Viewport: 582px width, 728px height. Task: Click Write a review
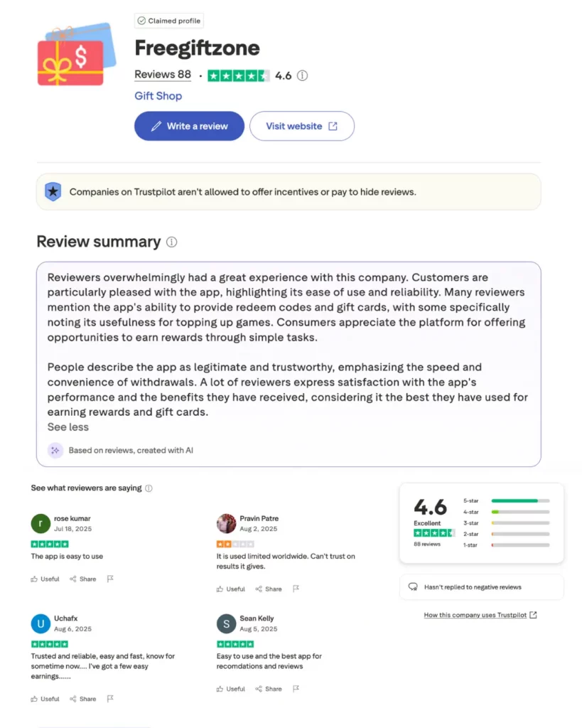tap(189, 126)
